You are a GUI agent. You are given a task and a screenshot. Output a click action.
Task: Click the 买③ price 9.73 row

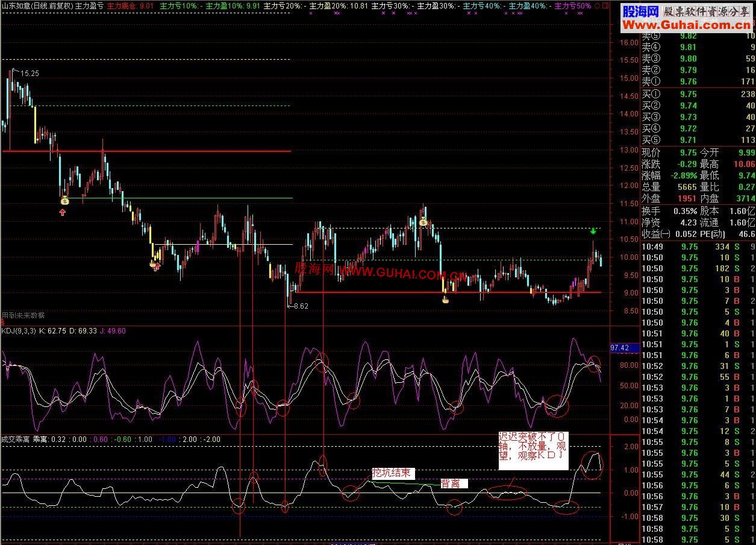pos(698,117)
